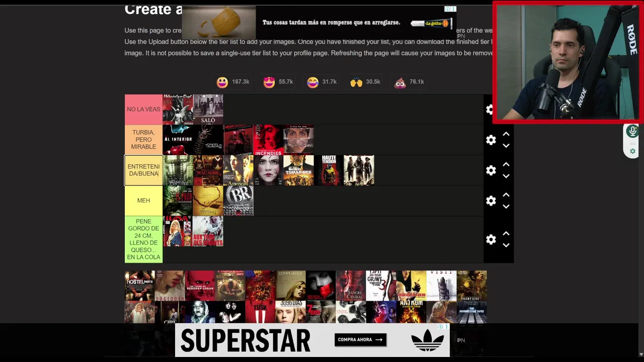Click the green PENE GORDO tier label
Image resolution: width=644 pixels, height=362 pixels.
coord(143,239)
